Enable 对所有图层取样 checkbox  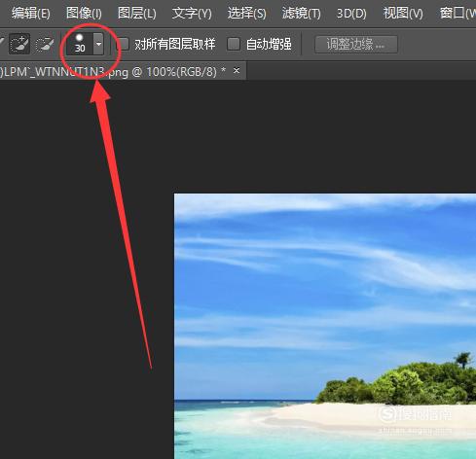pos(123,44)
